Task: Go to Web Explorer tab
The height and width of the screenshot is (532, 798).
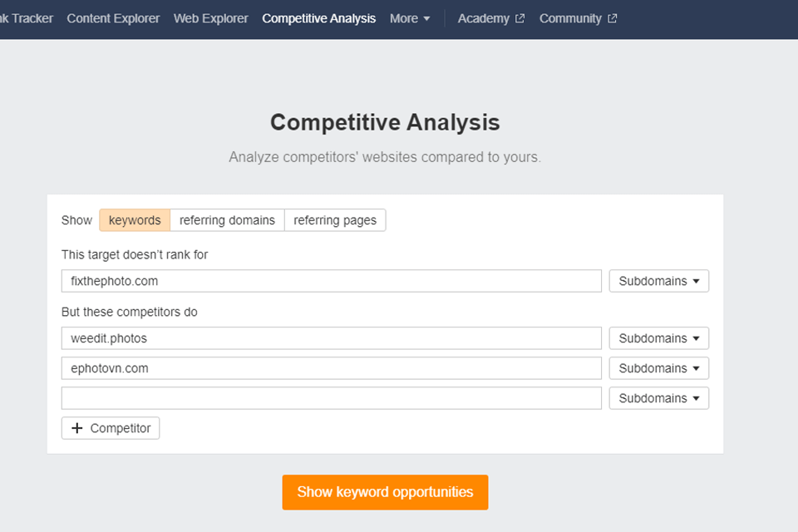Action: (x=210, y=18)
